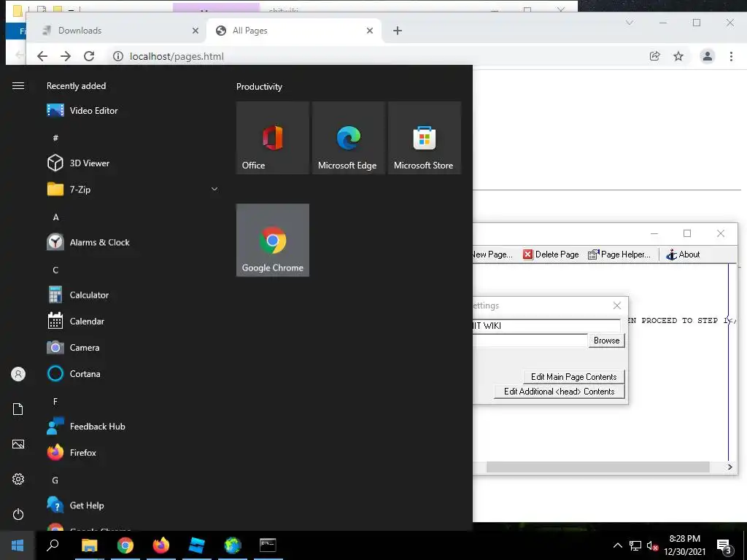The width and height of the screenshot is (747, 560).
Task: Expand the 7-Zip folder chevron
Action: point(214,189)
